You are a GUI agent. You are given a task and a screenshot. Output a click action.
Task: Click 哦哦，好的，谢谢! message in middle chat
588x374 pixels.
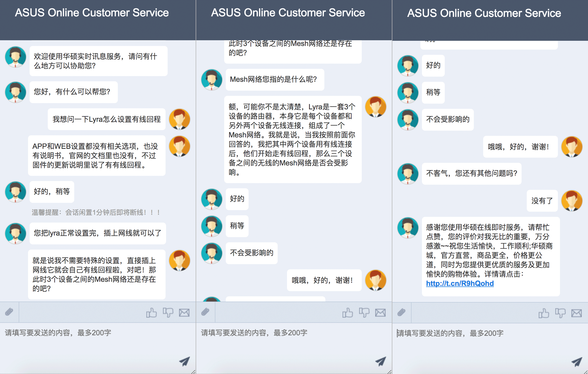324,280
